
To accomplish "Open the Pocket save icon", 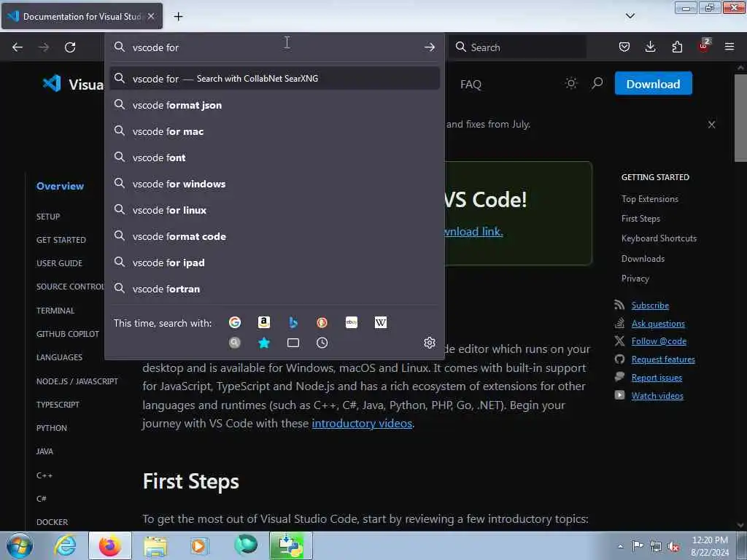I will pyautogui.click(x=624, y=47).
